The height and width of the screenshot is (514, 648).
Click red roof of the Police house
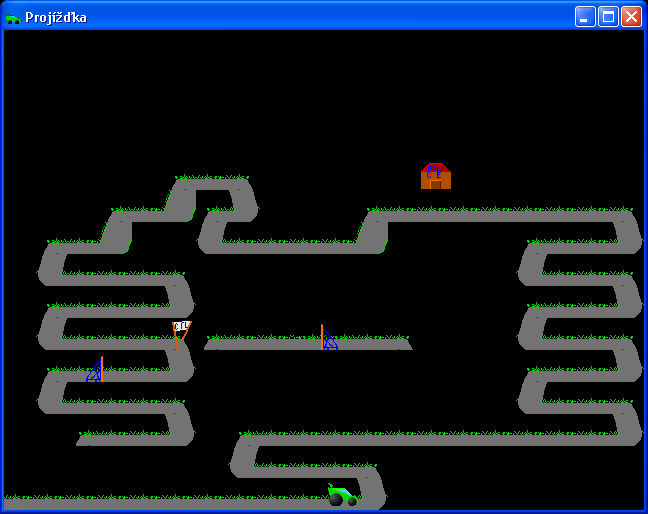click(436, 167)
